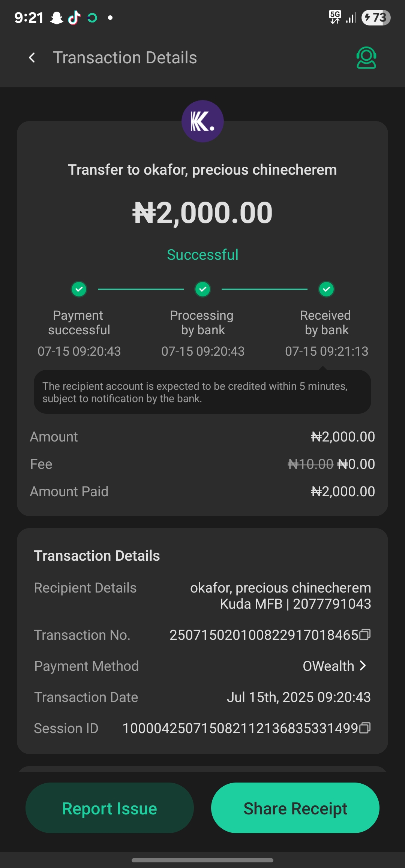
Task: Copy the Session ID value
Action: tap(365, 728)
